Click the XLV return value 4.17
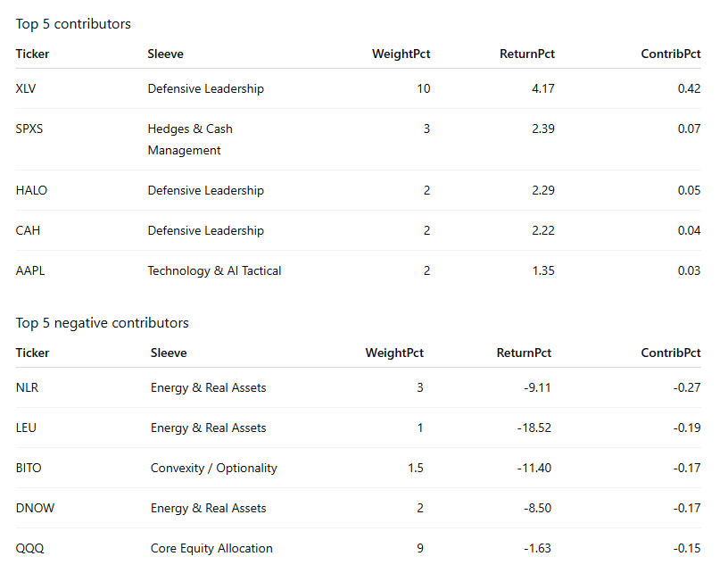This screenshot has width=728, height=573. click(x=543, y=88)
